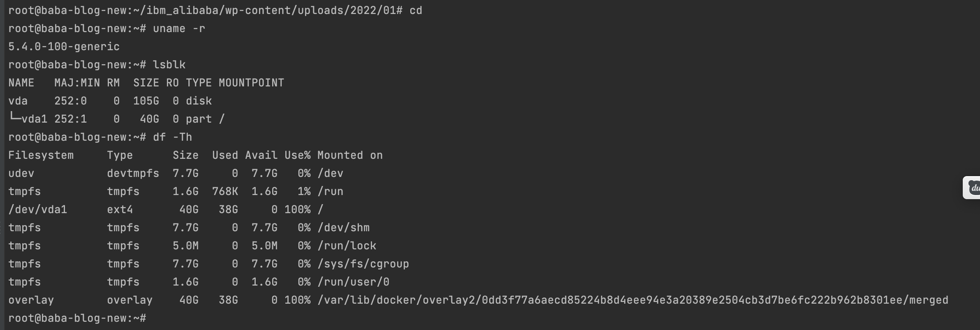980x330 pixels.
Task: Click the 'df -Th' command text
Action: [172, 137]
